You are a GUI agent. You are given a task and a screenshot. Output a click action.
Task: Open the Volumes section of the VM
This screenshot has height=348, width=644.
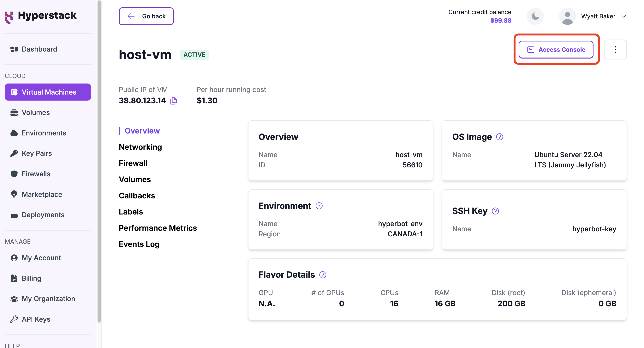(x=135, y=179)
